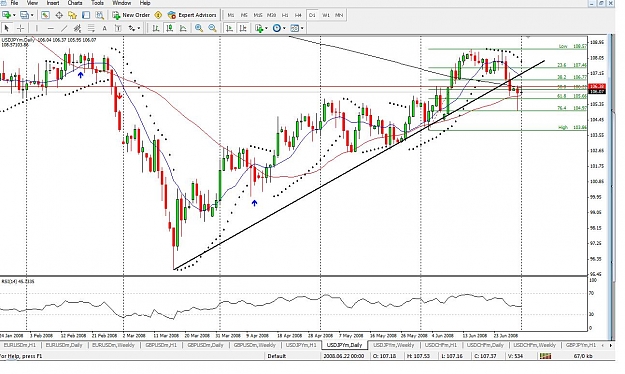The height and width of the screenshot is (374, 625).
Task: Open the Tools menu
Action: pyautogui.click(x=97, y=3)
